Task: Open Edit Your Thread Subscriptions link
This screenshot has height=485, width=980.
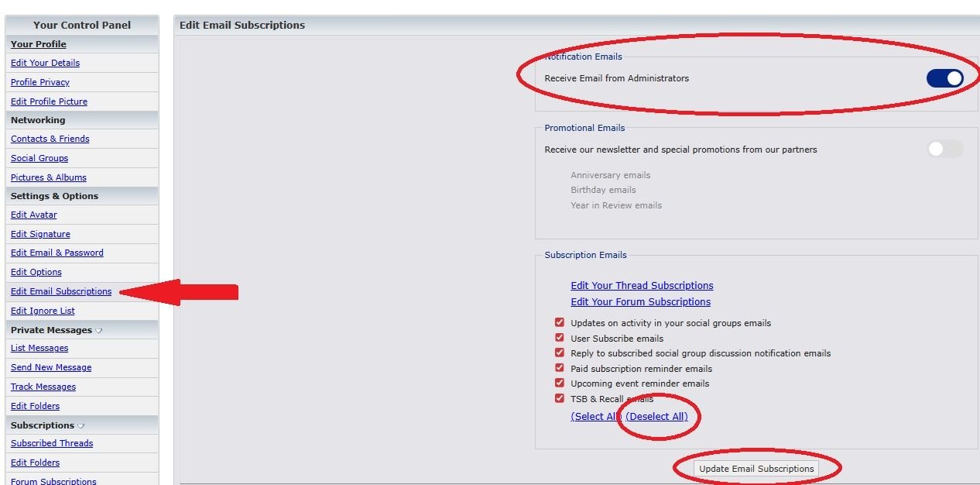Action: coord(642,286)
